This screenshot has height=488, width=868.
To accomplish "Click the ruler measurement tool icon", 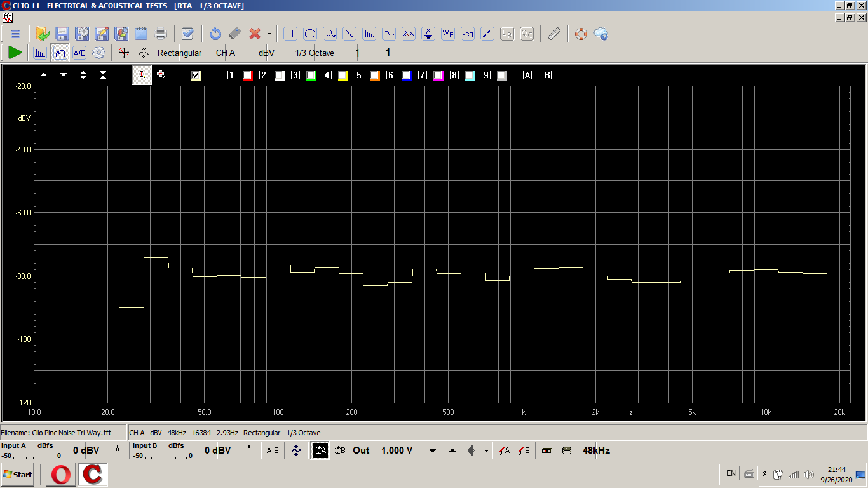I will (554, 34).
